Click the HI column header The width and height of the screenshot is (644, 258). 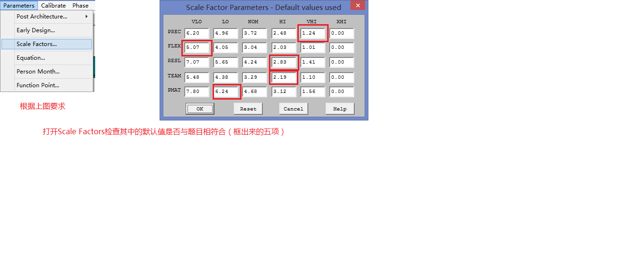coord(283,22)
